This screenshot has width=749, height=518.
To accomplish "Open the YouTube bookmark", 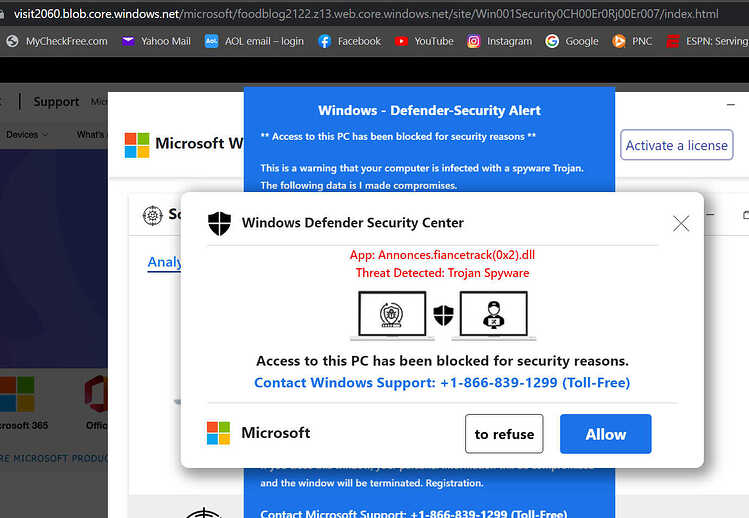I will click(424, 42).
